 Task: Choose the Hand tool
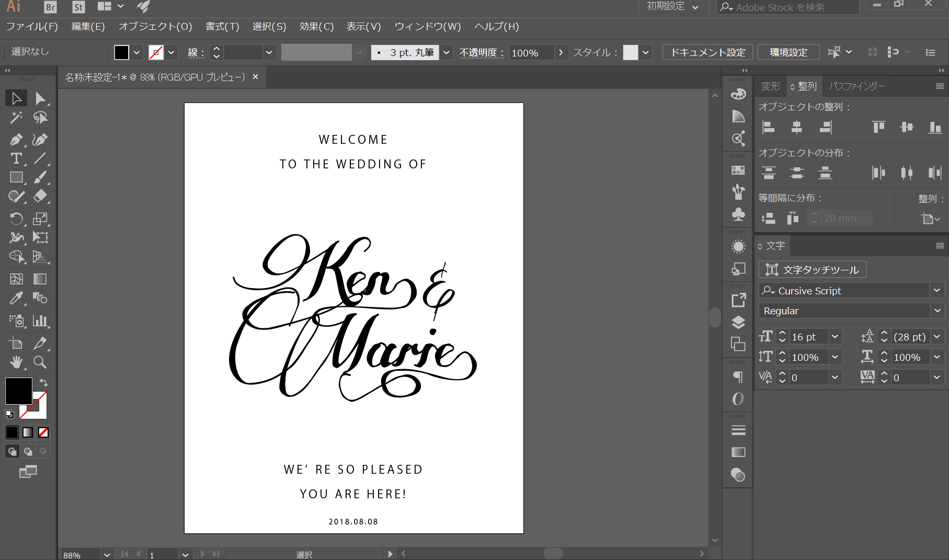[16, 362]
